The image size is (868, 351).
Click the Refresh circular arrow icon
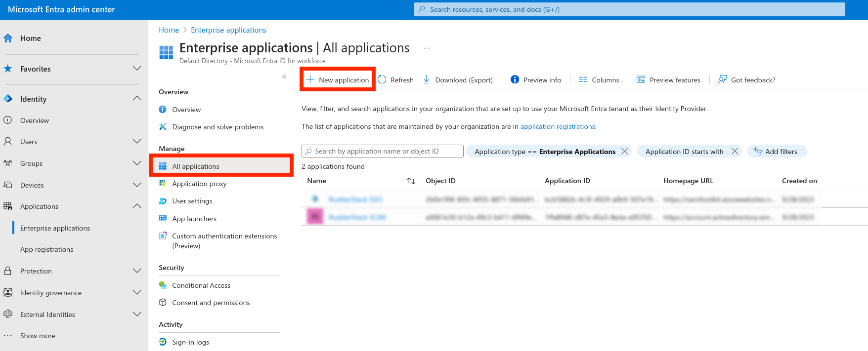[x=382, y=79]
